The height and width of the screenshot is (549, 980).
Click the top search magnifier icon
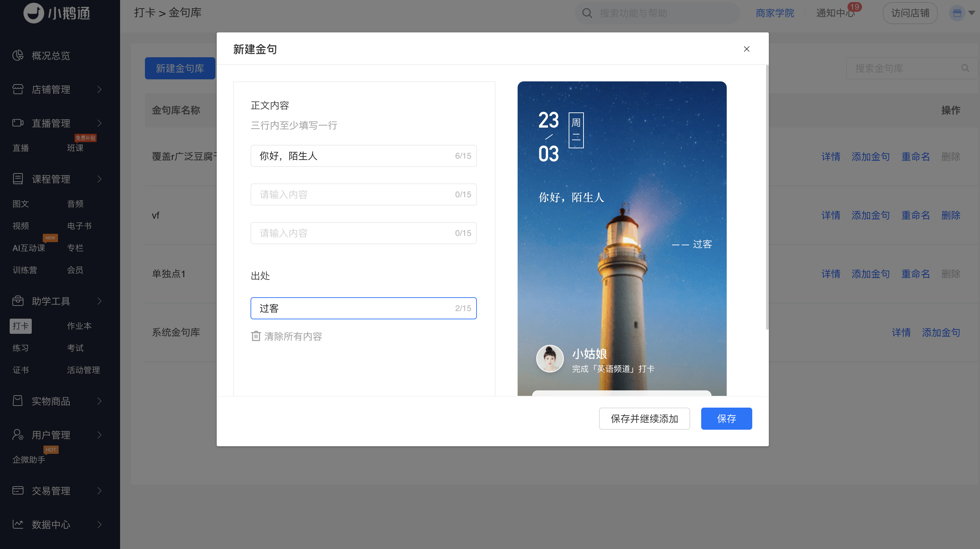point(587,13)
